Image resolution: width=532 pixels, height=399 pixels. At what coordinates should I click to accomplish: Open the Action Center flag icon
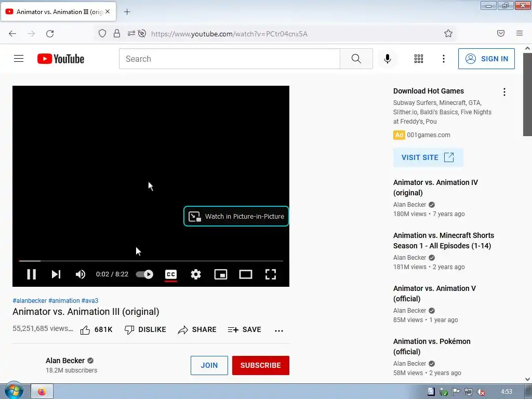(456, 392)
